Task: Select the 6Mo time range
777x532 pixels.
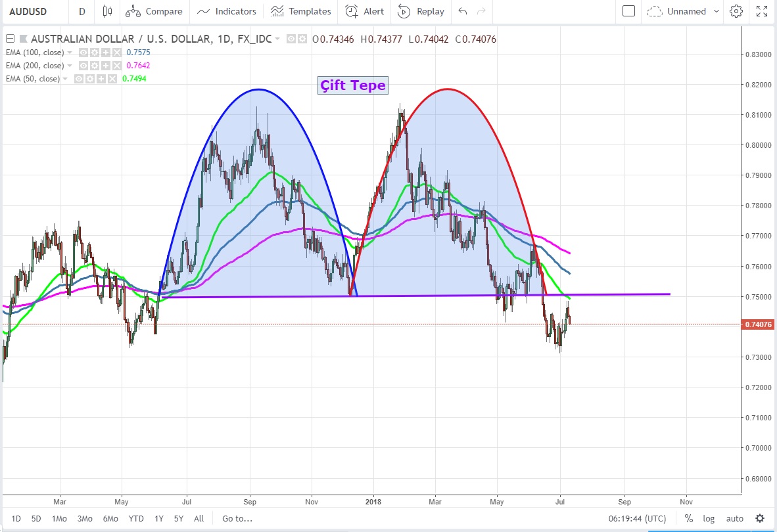Action: point(110,518)
